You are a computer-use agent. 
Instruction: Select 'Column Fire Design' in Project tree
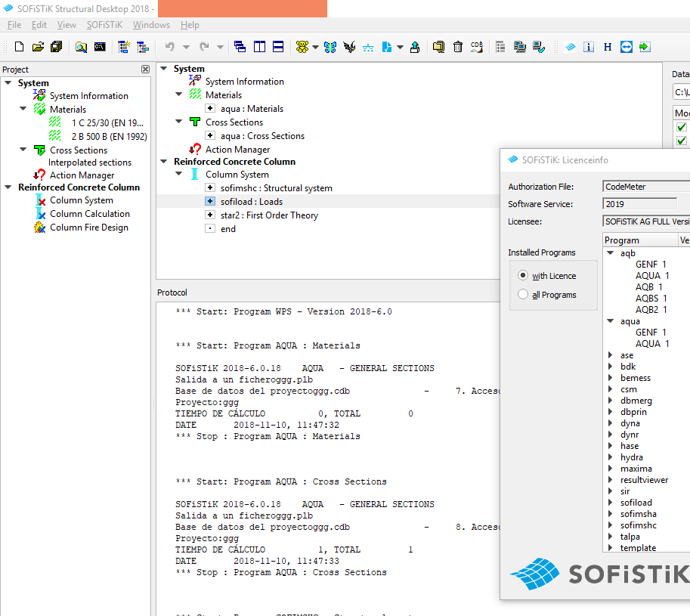pos(89,227)
